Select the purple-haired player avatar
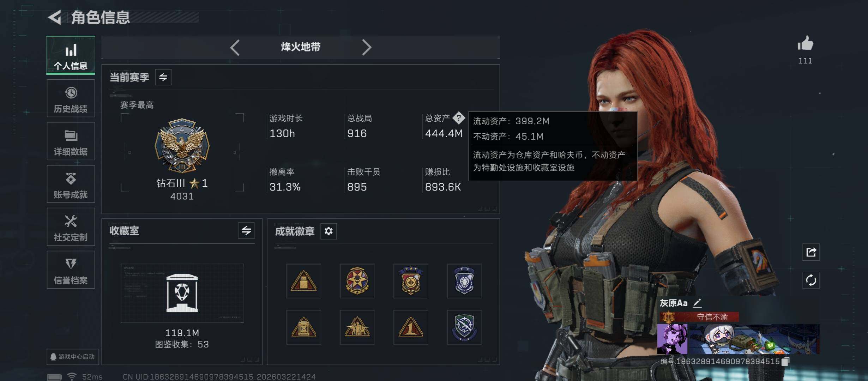This screenshot has height=381, width=868. click(x=672, y=339)
